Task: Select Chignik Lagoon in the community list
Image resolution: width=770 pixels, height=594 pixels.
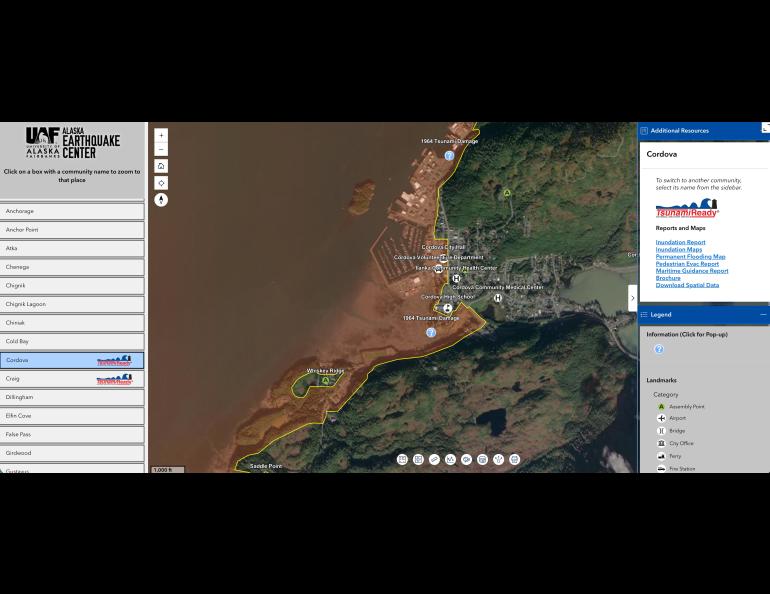Action: [x=72, y=304]
